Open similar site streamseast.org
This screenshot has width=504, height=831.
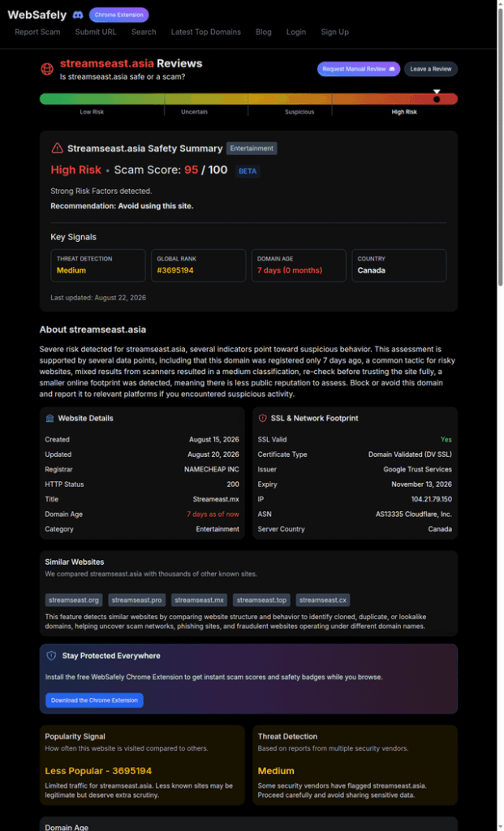pyautogui.click(x=74, y=600)
